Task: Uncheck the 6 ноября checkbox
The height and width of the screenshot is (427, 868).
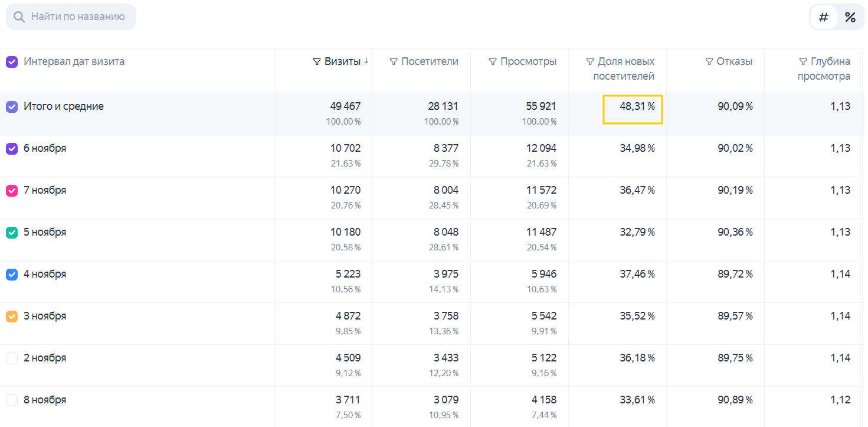Action: [12, 149]
